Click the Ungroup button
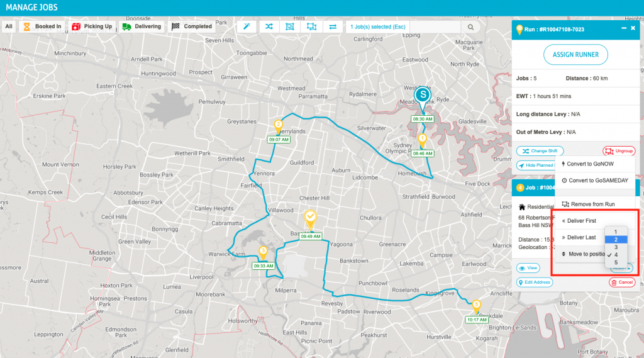 pyautogui.click(x=619, y=151)
